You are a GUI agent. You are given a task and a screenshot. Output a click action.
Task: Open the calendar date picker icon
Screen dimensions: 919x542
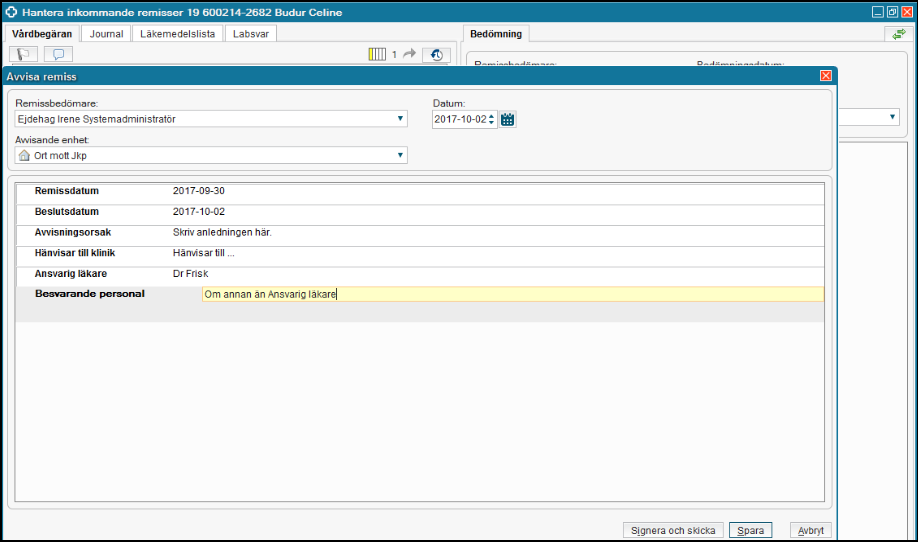click(x=508, y=119)
